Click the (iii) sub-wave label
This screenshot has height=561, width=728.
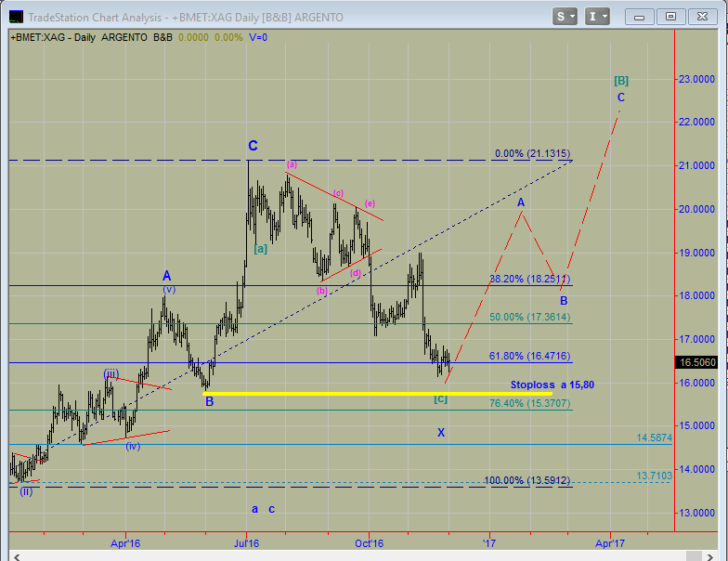(111, 373)
